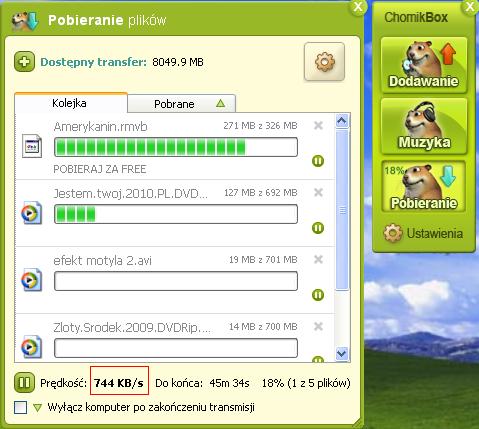Image resolution: width=479 pixels, height=429 pixels.
Task: Click the gear settings button near transfer
Action: click(324, 62)
